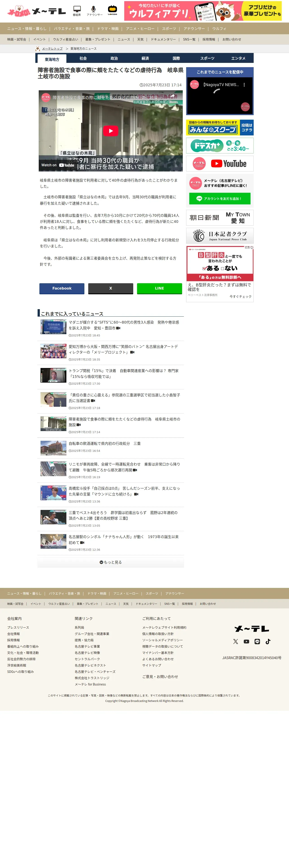Open the ニュース・情報・暮らし top menu
289x868 pixels.
[x=27, y=29]
